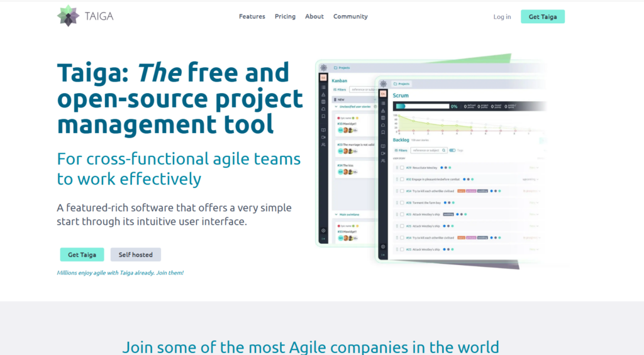Viewport: 644px width, 355px height.
Task: Tick the checkbox for #28 Torment the farm boy
Action: coord(402,203)
